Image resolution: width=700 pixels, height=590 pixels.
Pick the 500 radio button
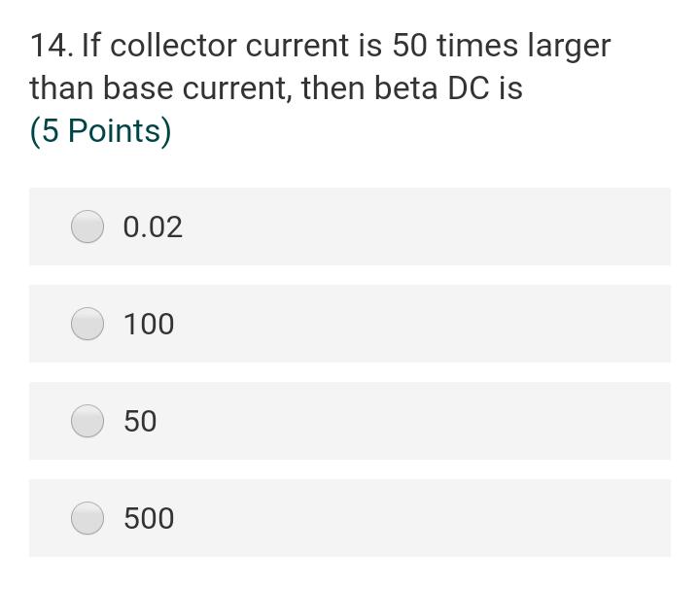point(87,518)
